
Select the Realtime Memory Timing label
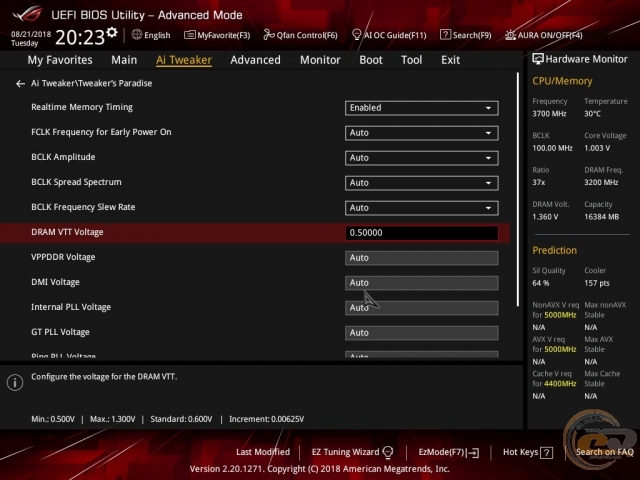click(x=82, y=107)
